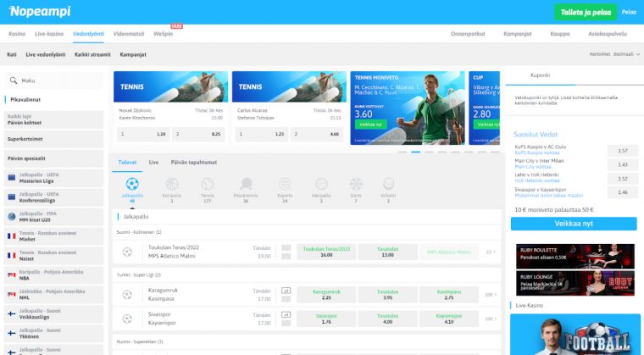Click the EU flag beside Konferenssiliiga
The height and width of the screenshot is (355, 644).
[x=12, y=197]
